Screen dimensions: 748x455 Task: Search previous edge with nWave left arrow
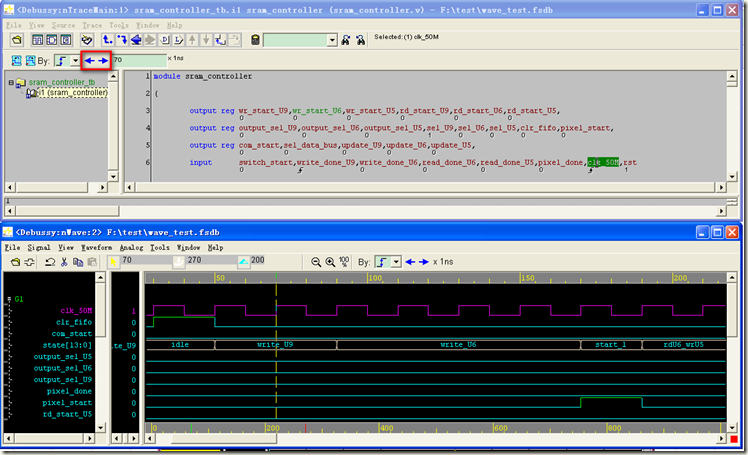click(410, 262)
